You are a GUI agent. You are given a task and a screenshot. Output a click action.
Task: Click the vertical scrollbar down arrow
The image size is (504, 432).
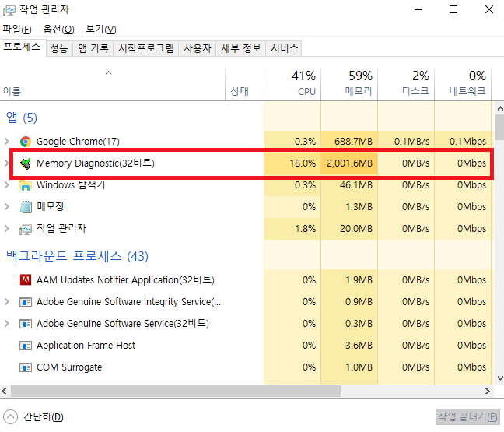point(500,378)
